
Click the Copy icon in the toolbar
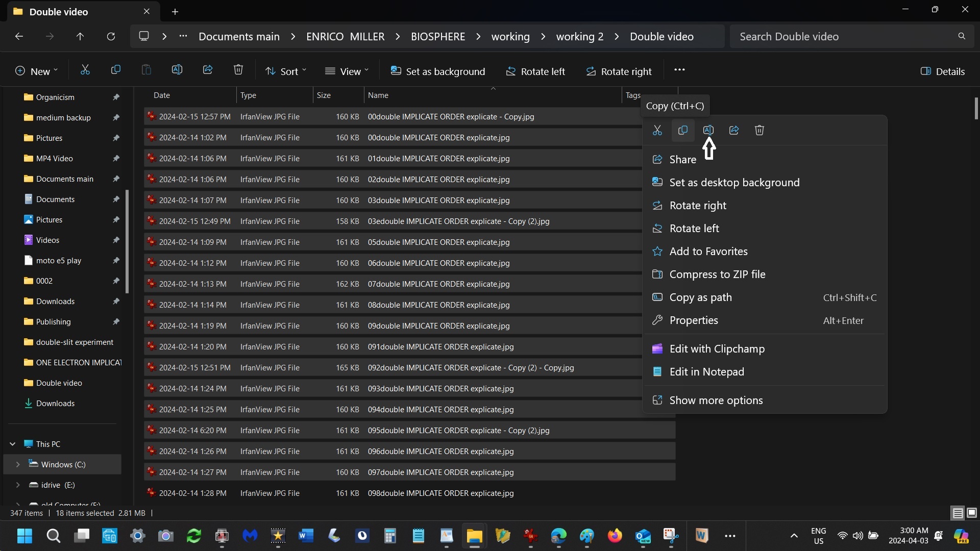click(116, 70)
